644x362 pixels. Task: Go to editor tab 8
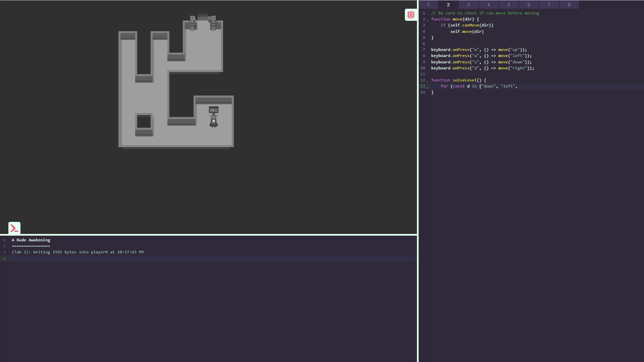[x=569, y=5]
